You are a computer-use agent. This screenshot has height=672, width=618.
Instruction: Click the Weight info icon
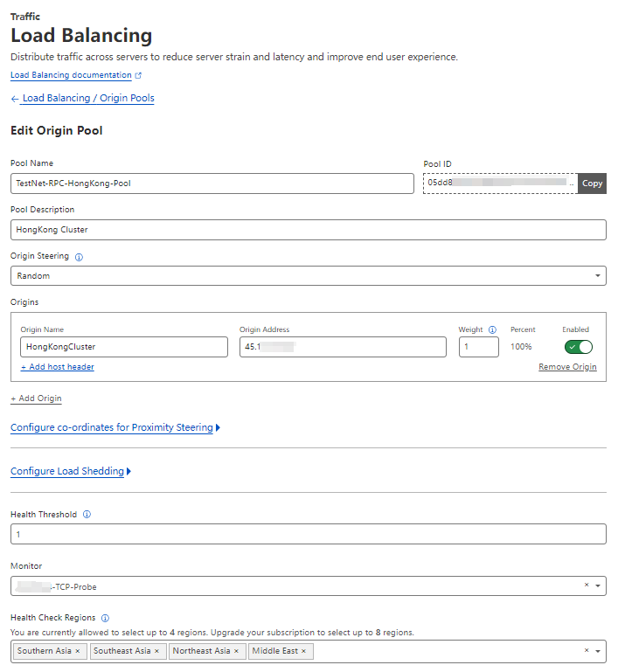(x=492, y=330)
